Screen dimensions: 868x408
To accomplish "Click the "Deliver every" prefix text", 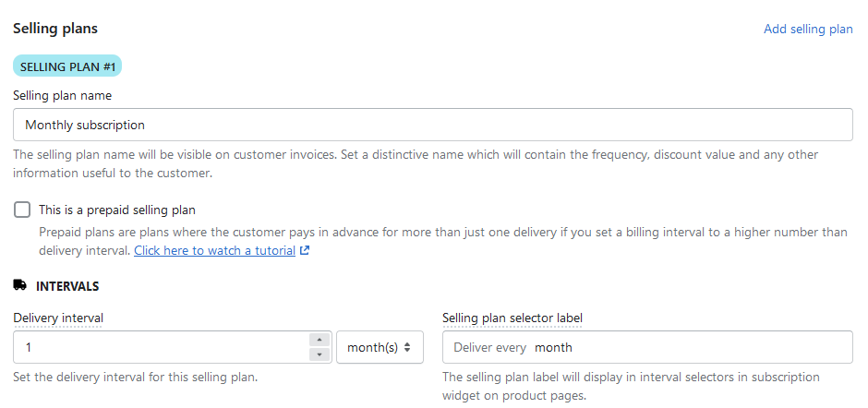I will [489, 348].
